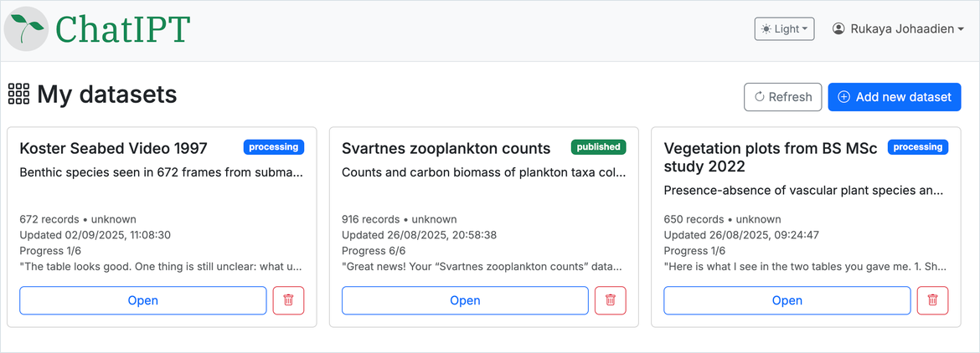Screen dimensions: 980x353
Task: Click the processing badge on Koster card
Action: 274,147
